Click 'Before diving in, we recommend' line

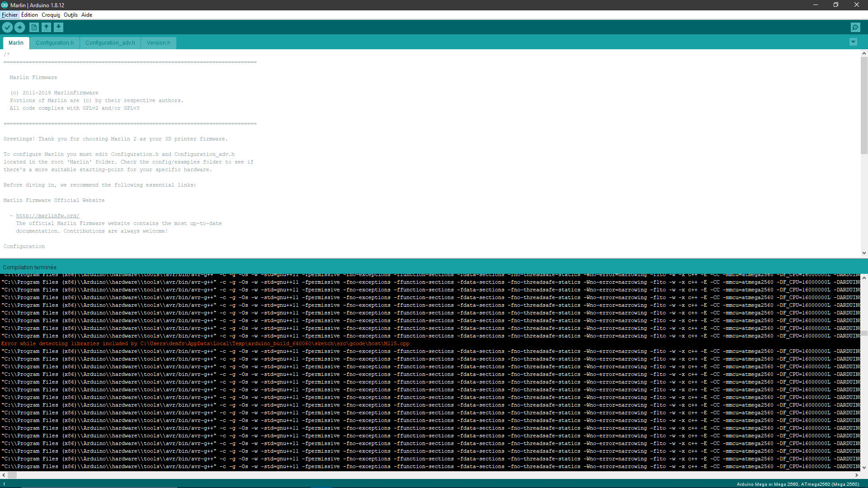click(100, 185)
